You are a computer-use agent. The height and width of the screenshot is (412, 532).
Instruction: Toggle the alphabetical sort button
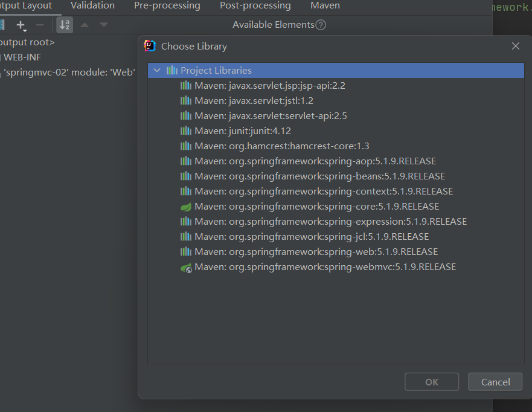65,25
